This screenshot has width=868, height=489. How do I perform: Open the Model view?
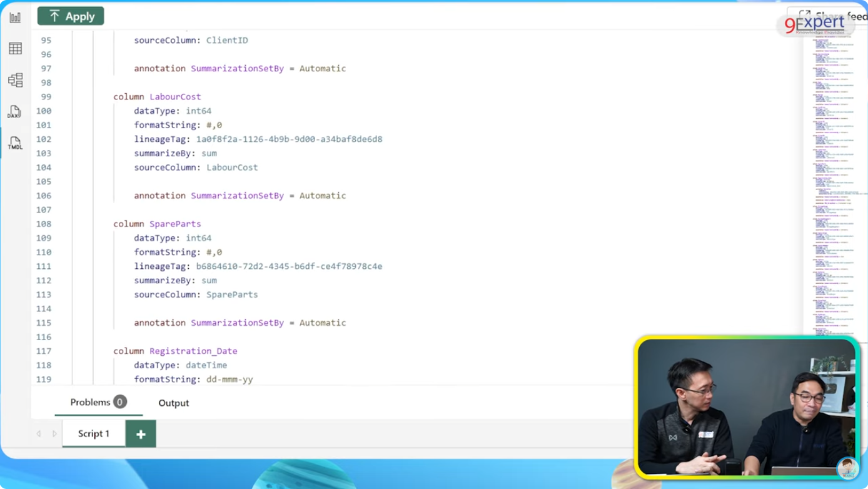click(15, 80)
